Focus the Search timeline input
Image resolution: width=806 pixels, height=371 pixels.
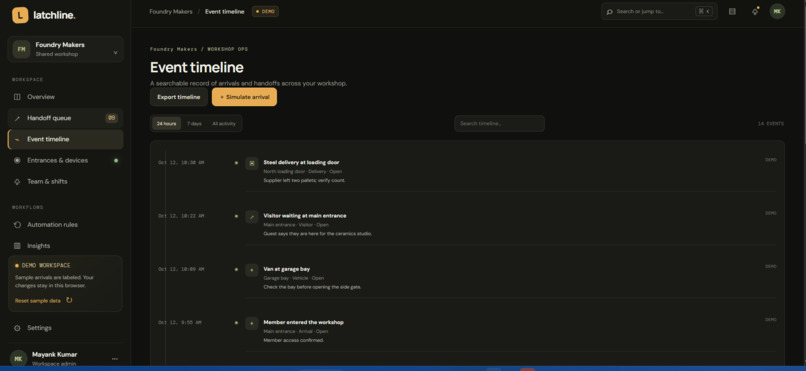point(499,123)
